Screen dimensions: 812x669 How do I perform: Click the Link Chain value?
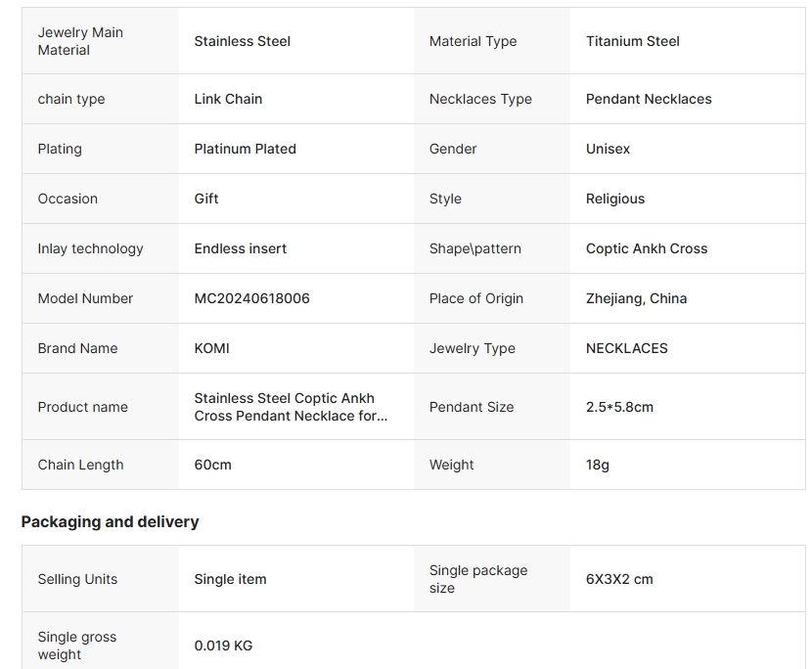point(228,99)
